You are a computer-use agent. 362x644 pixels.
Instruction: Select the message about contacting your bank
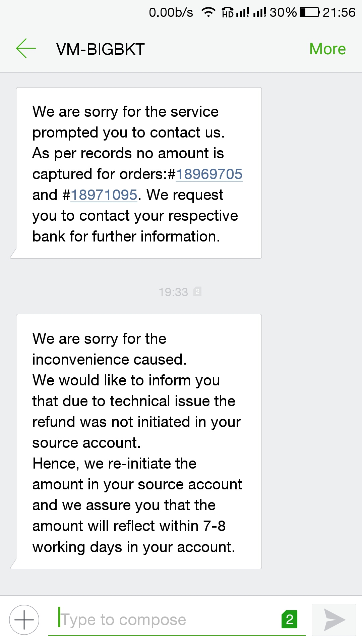138,173
